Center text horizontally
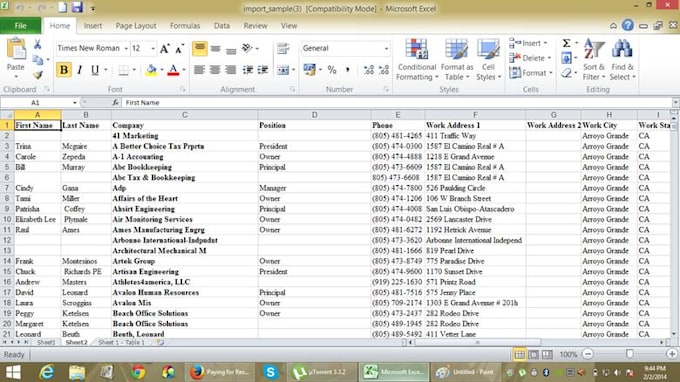The image size is (680, 382). (215, 70)
